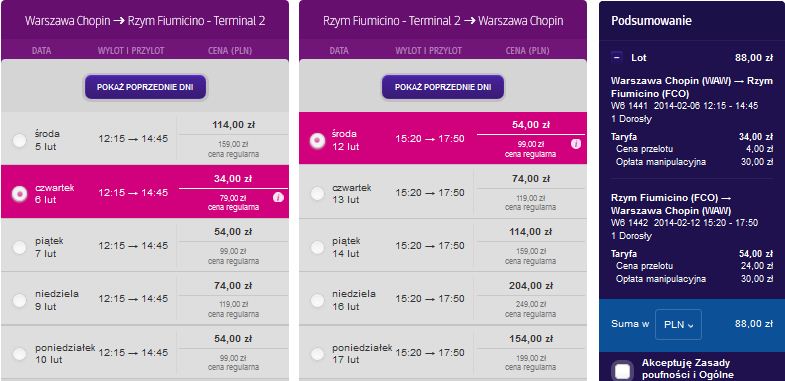
Task: Click the selected czwartek 6 lut radio
Action: [x=20, y=194]
